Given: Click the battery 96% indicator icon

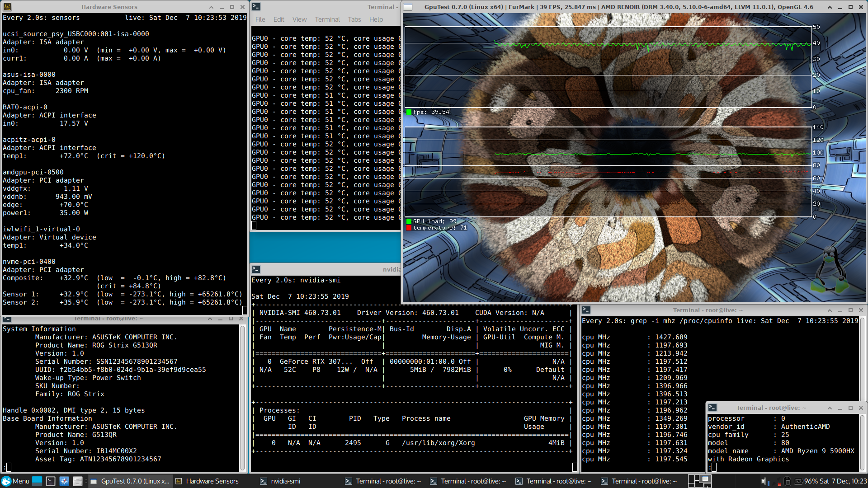Looking at the screenshot, I should tap(798, 481).
